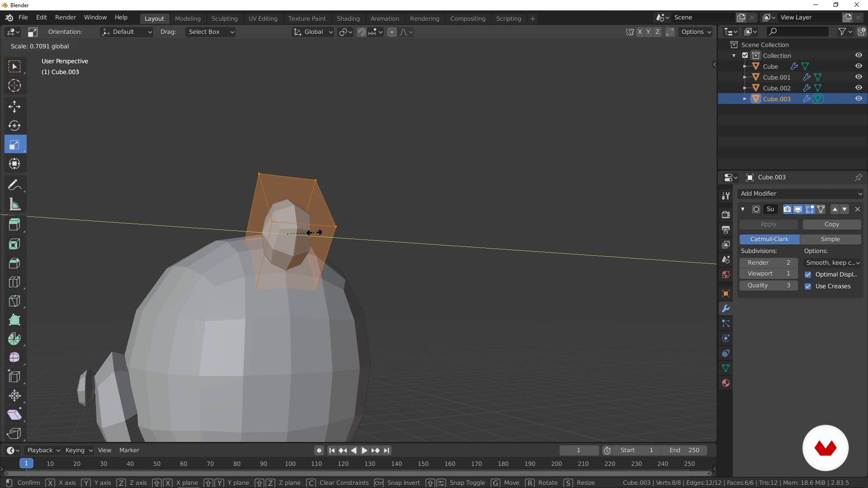Jump to the last frame button
Viewport: 868px width, 488px height.
[387, 450]
